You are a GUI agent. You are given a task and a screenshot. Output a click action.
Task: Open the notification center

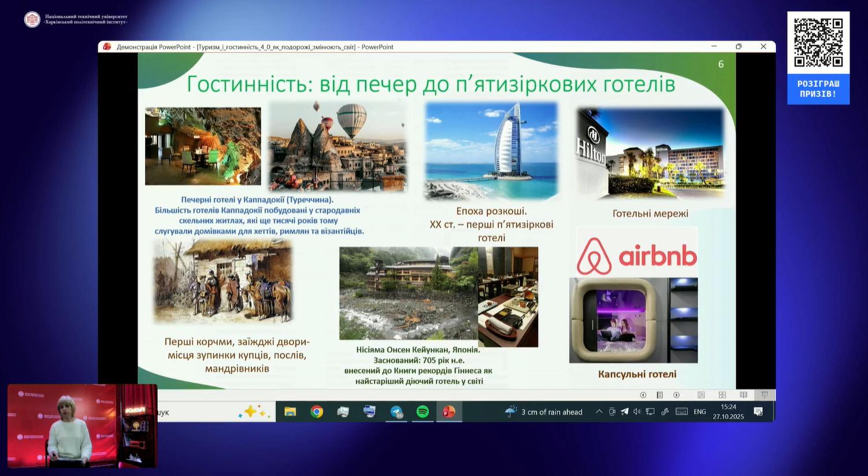click(x=758, y=412)
